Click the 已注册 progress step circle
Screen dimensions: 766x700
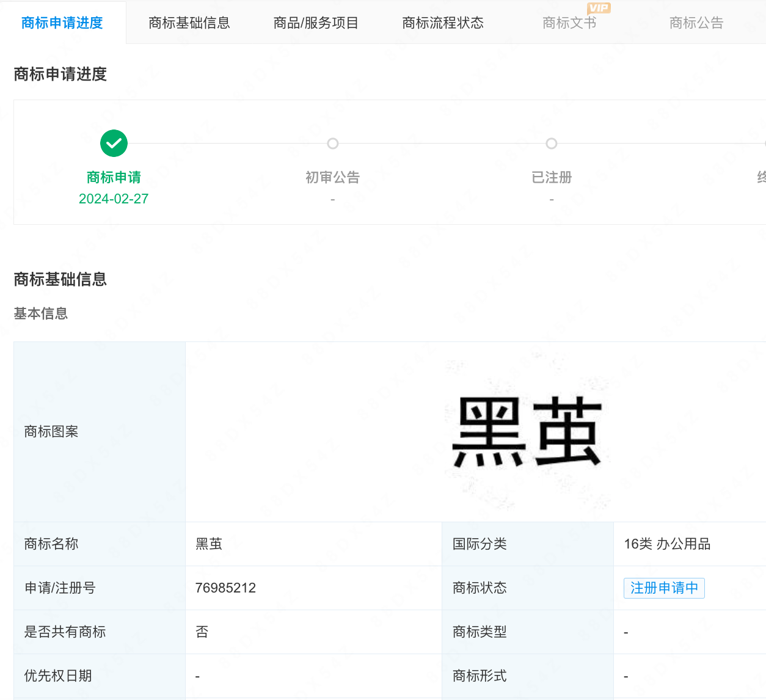pos(552,144)
